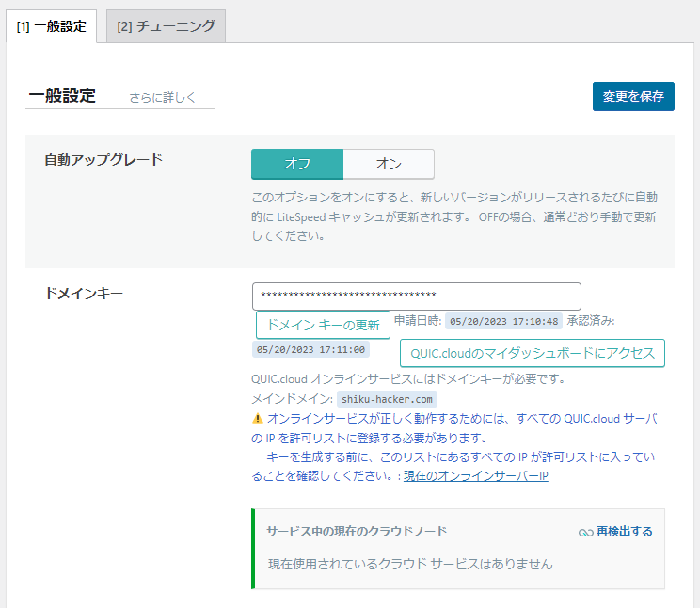Click the ドメインキー setting label

(x=84, y=294)
